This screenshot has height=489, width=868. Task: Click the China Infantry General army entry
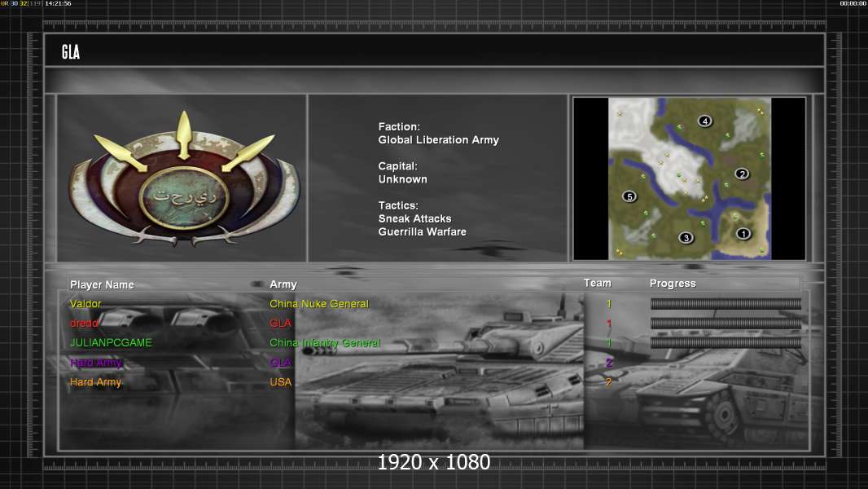325,343
